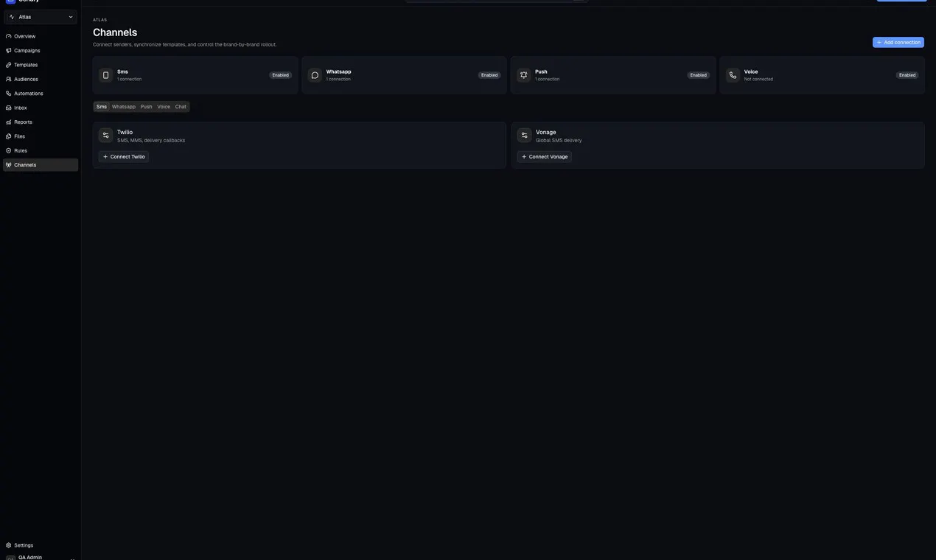Click Connect Twilio button
Screen dimensions: 936x560
[124, 157]
